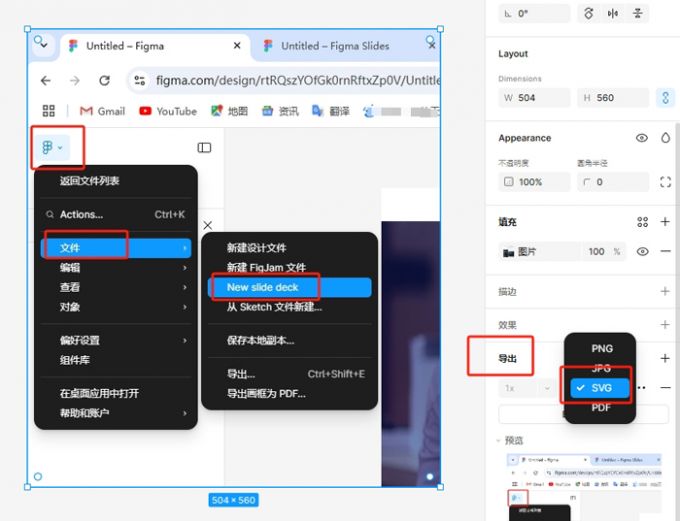Click the opacity 100% field

click(x=534, y=182)
